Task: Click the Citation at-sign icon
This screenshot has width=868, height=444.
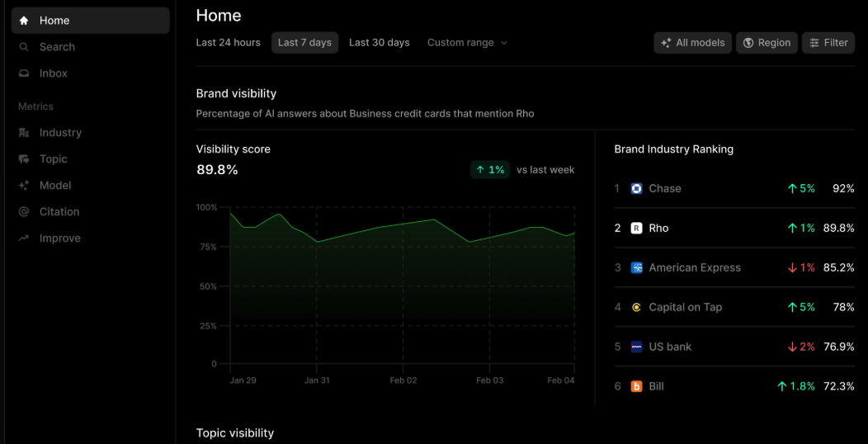Action: 24,212
